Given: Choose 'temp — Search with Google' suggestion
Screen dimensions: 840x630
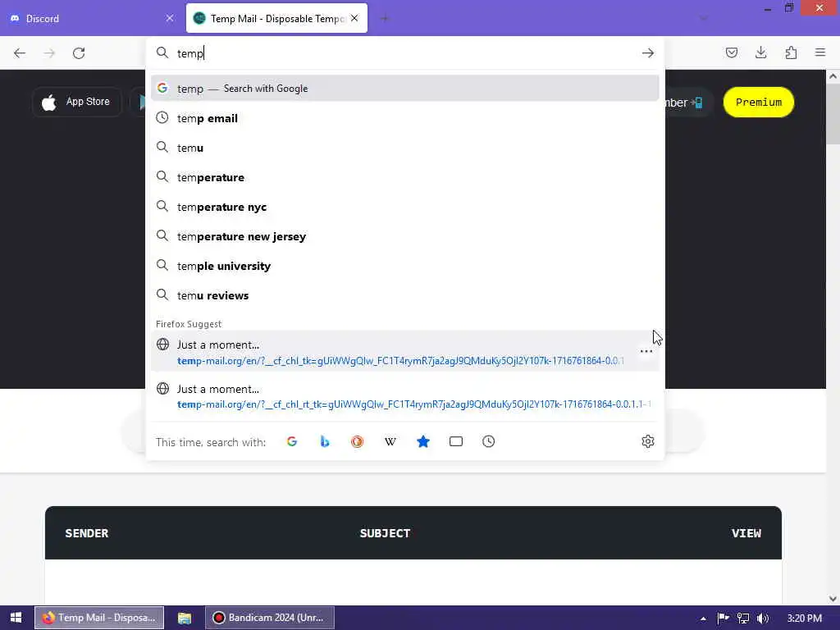Looking at the screenshot, I should (405, 89).
